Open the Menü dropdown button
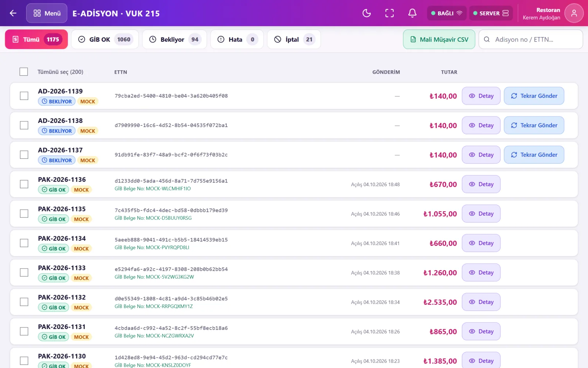The image size is (588, 368). 47,13
